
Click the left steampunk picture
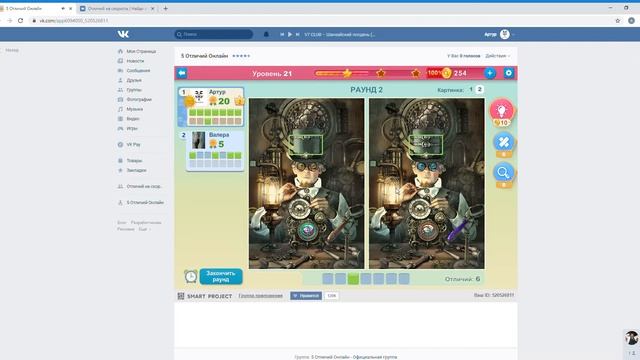click(x=306, y=183)
